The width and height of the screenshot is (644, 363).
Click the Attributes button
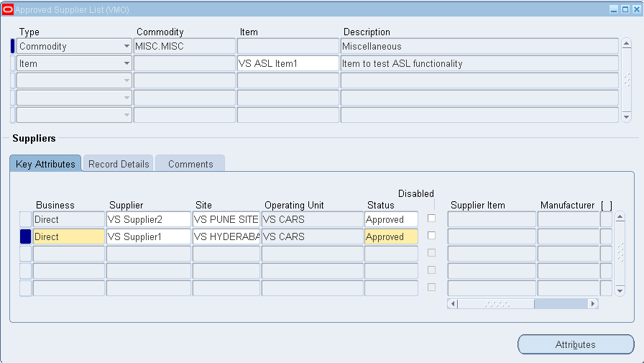pos(576,344)
